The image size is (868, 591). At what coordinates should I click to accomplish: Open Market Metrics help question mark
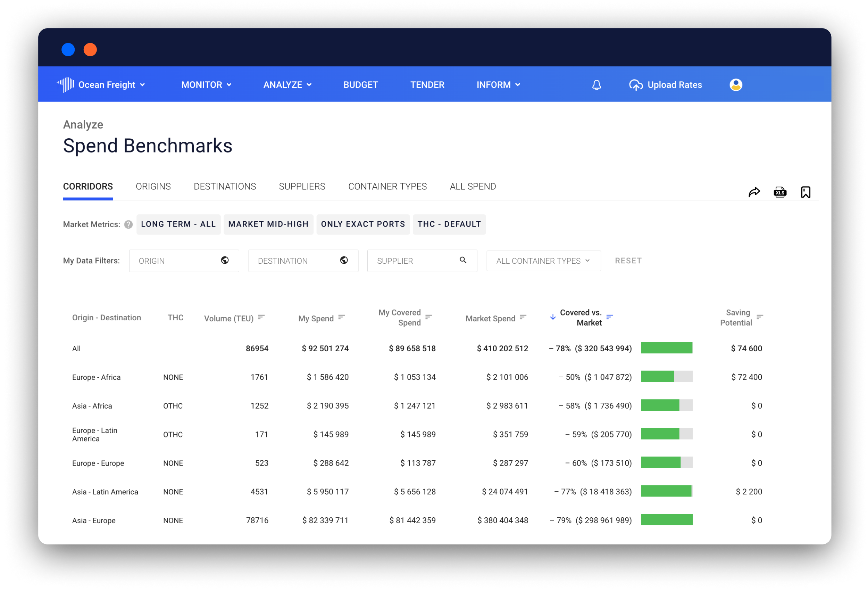pos(128,224)
